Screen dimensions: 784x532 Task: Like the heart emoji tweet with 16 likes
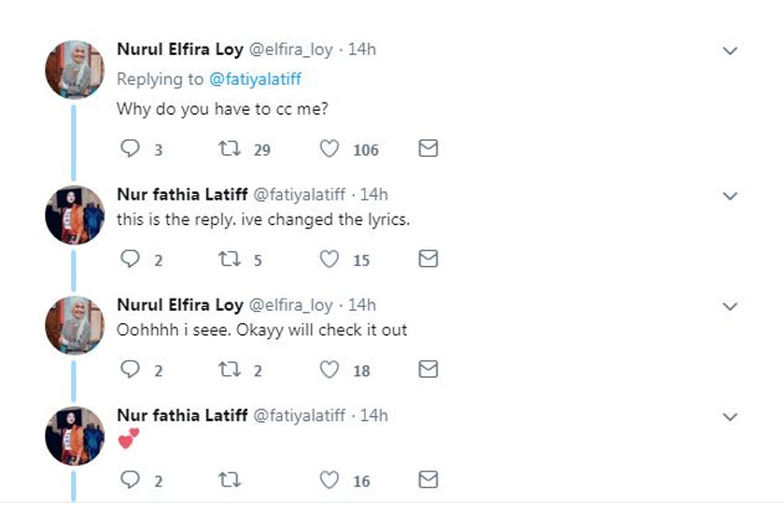329,481
